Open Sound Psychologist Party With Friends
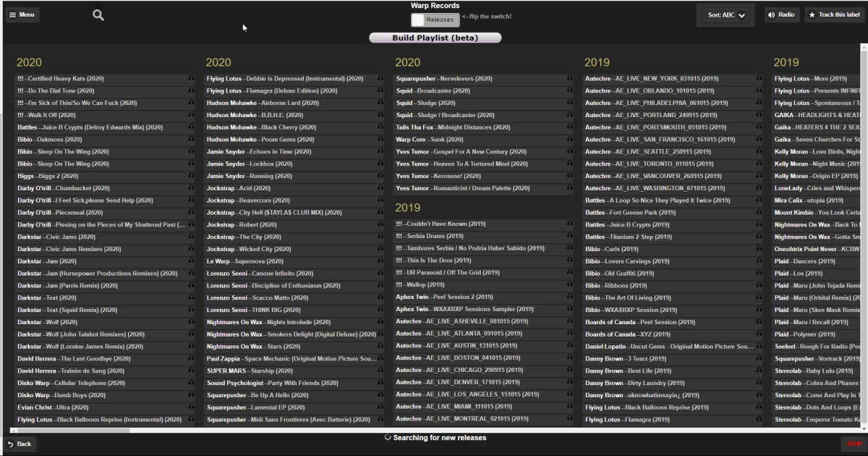This screenshot has width=868, height=456. pos(295,383)
